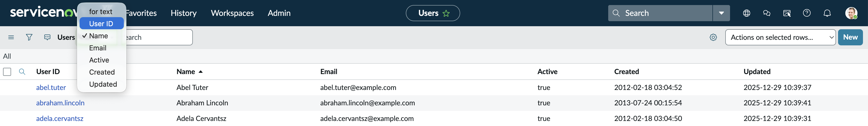Open the list context menu hamburger icon

(11, 37)
